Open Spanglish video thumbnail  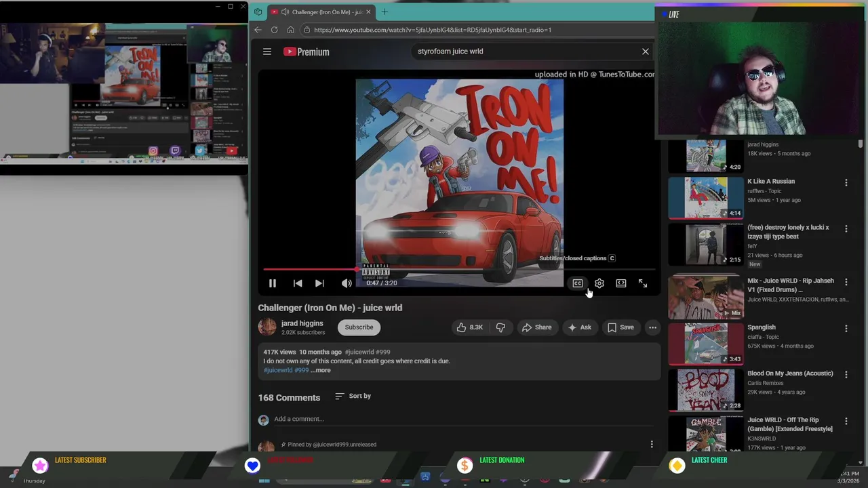[x=706, y=344]
